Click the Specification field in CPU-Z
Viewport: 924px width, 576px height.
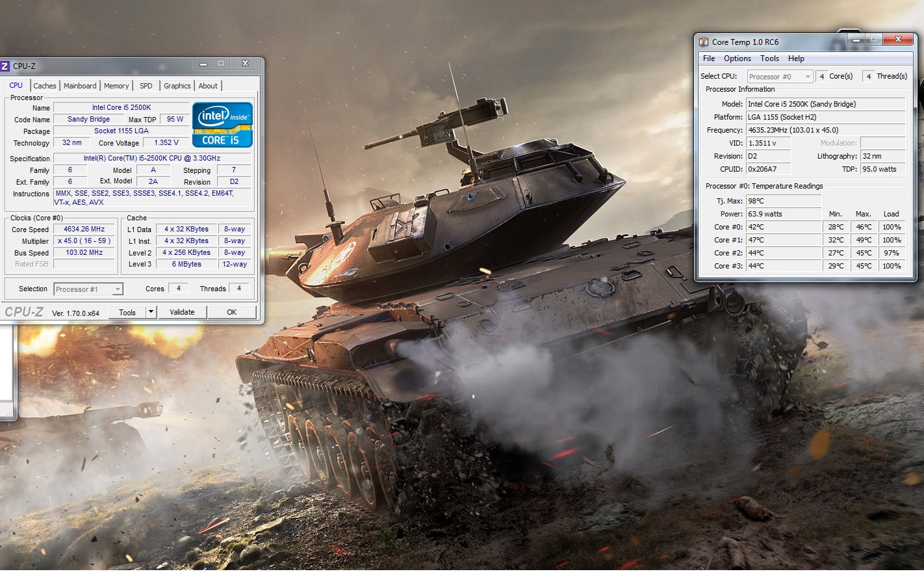[x=152, y=159]
